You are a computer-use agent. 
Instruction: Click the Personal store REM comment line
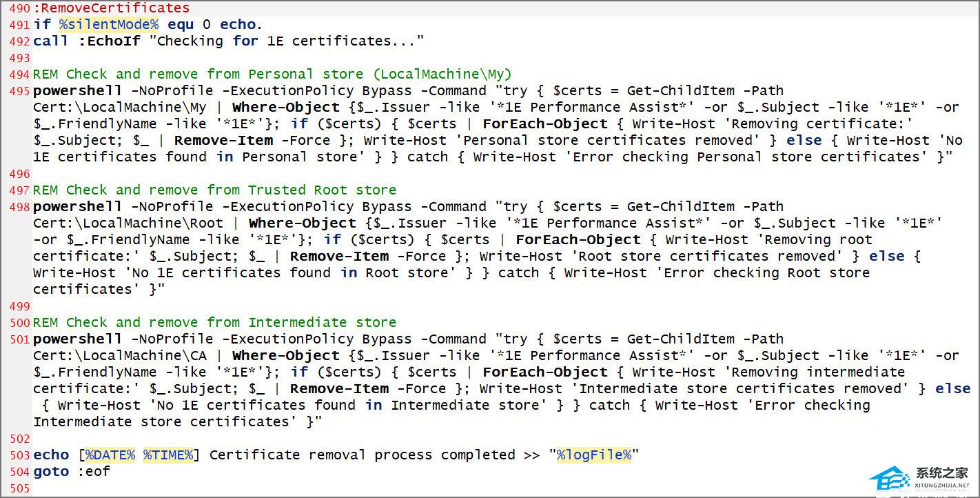coord(272,74)
